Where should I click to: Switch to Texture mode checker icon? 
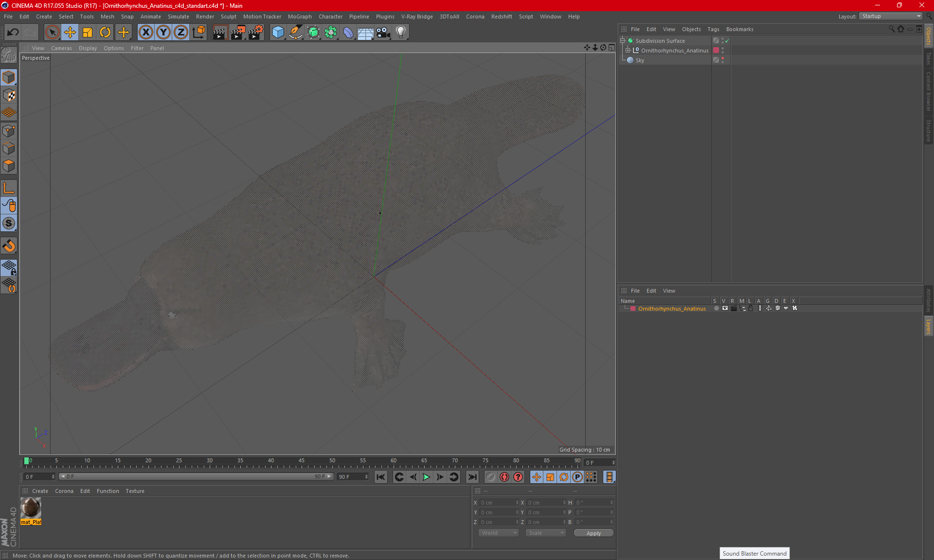(x=9, y=95)
